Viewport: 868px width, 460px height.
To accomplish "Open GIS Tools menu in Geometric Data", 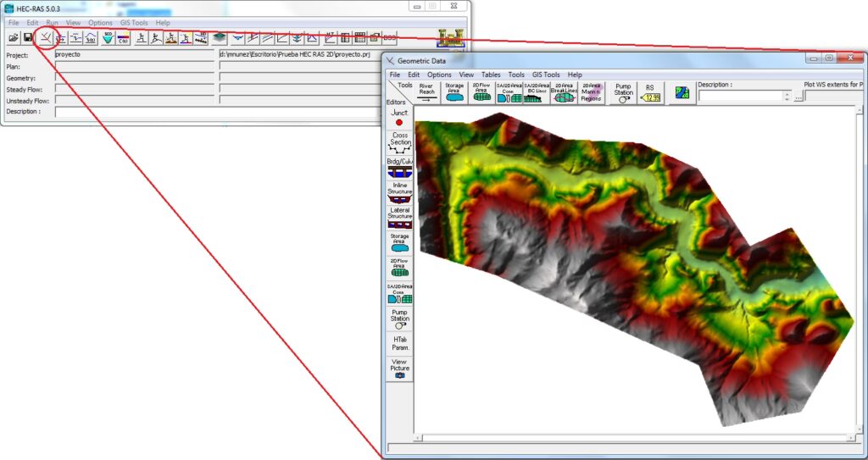I will 545,75.
